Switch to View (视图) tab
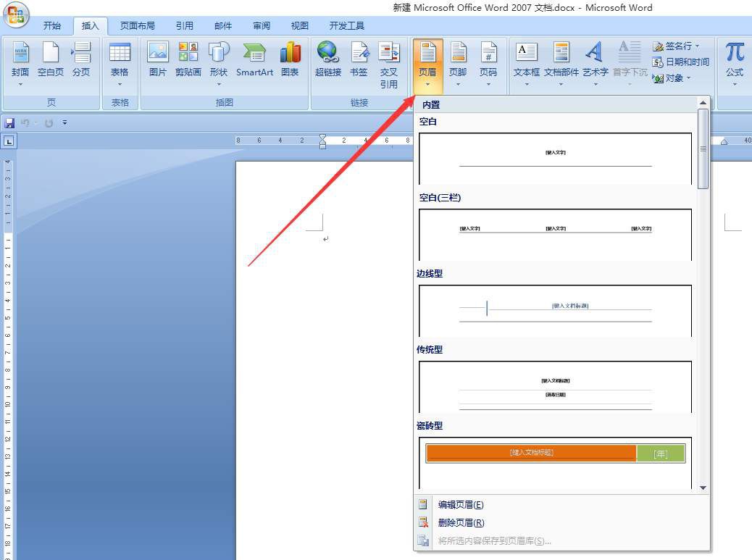 pyautogui.click(x=300, y=26)
